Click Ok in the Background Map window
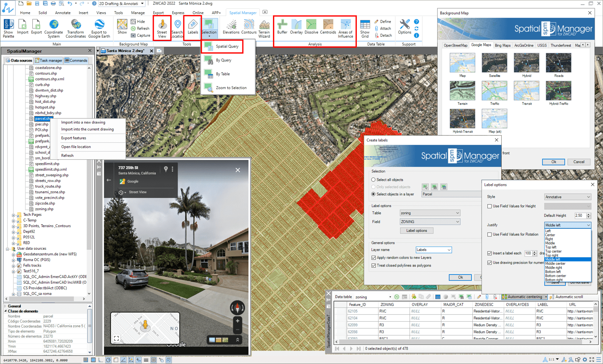This screenshot has width=603, height=364. pyautogui.click(x=554, y=162)
